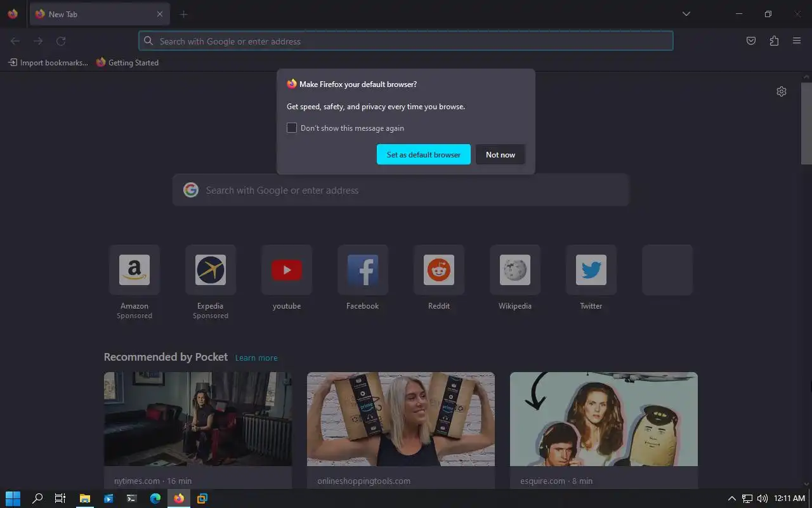Open the Firefox application menu

[797, 41]
